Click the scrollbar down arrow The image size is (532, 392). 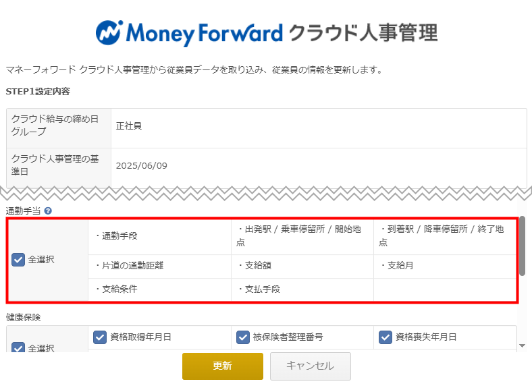[x=522, y=346]
